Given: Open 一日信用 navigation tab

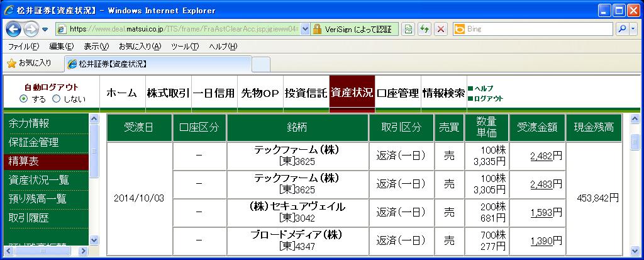Looking at the screenshot, I should (214, 93).
